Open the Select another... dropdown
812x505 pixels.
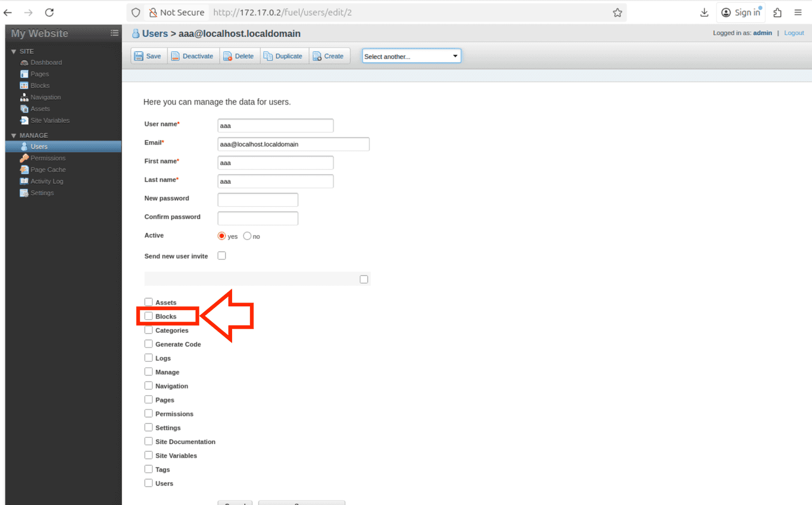411,56
